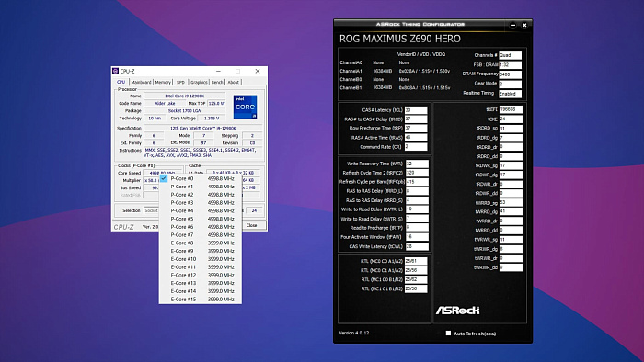Image resolution: width=644 pixels, height=362 pixels.
Task: Open the Bench tab in CPU-Z
Action: 217,83
